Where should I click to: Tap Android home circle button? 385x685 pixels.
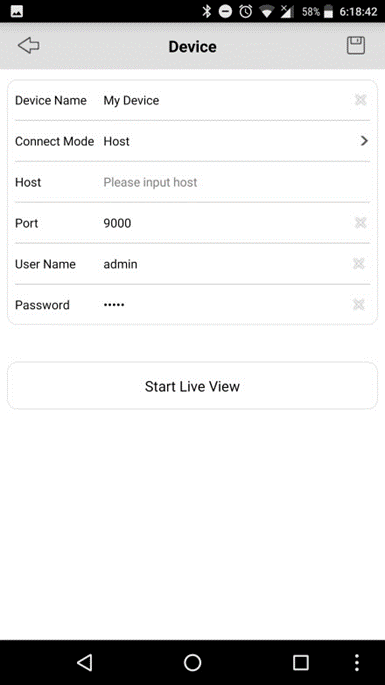192,662
